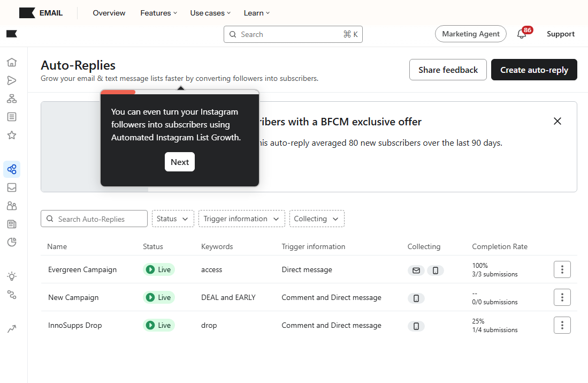Image resolution: width=588 pixels, height=383 pixels.
Task: Open the pie chart analytics icon
Action: point(12,242)
